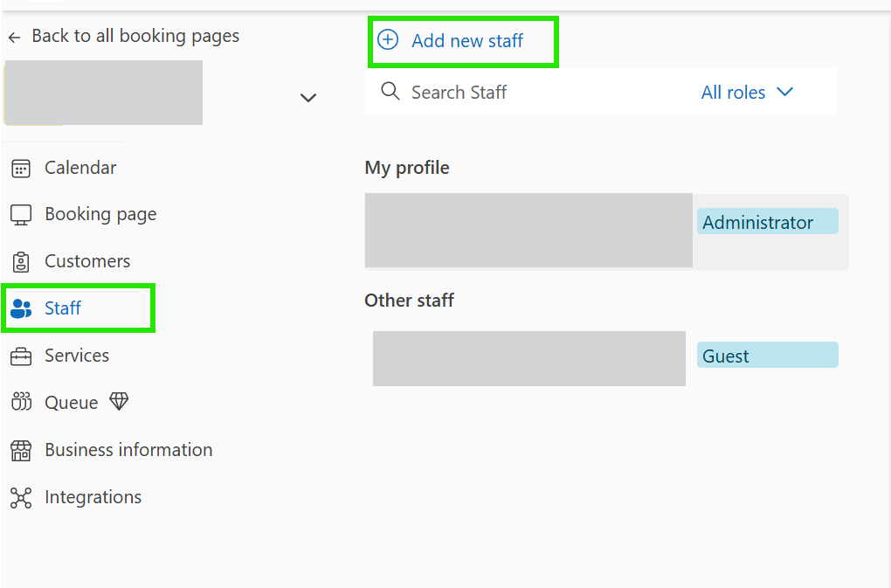Collapse the All roles filter chevron
Image resolution: width=891 pixels, height=588 pixels.
pos(785,92)
